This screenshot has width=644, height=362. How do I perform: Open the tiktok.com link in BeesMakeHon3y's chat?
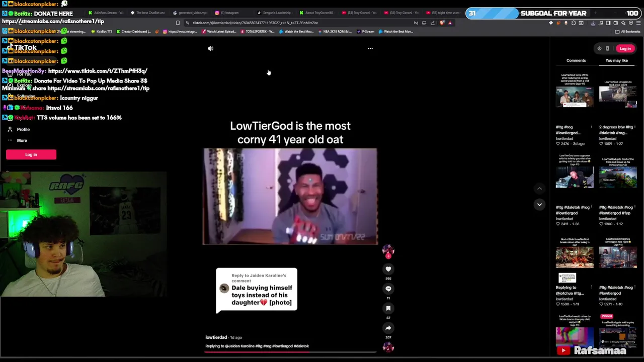click(x=98, y=71)
